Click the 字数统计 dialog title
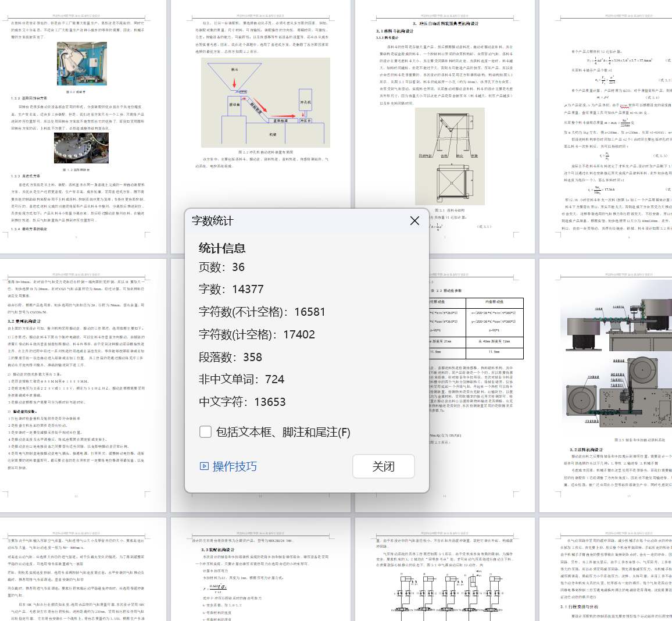Screen dimensions: 672x621 tap(213, 221)
